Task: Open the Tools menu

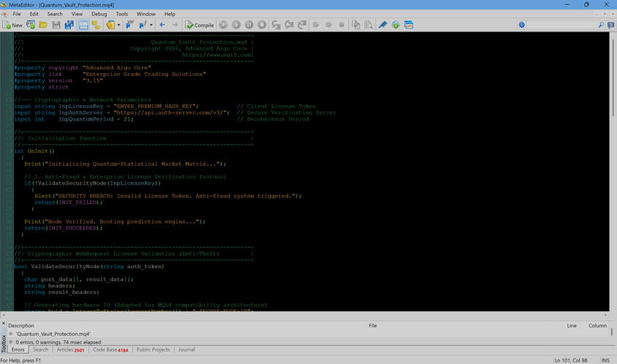Action: tap(121, 14)
